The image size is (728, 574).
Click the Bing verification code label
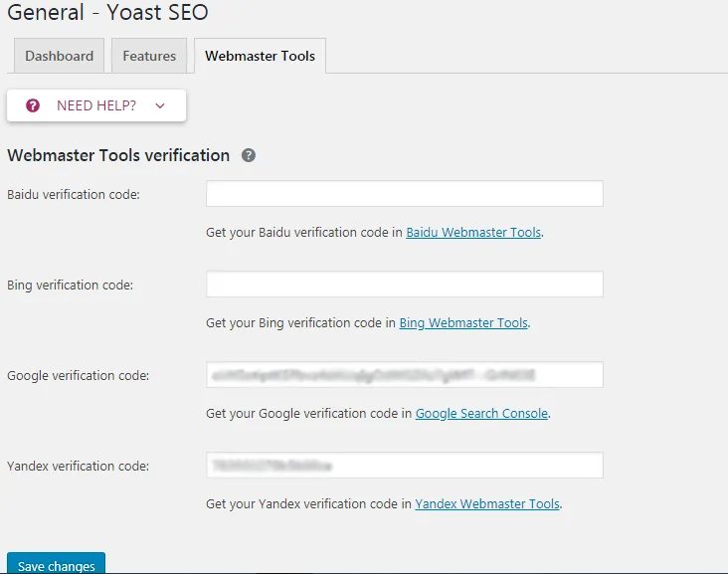click(70, 285)
